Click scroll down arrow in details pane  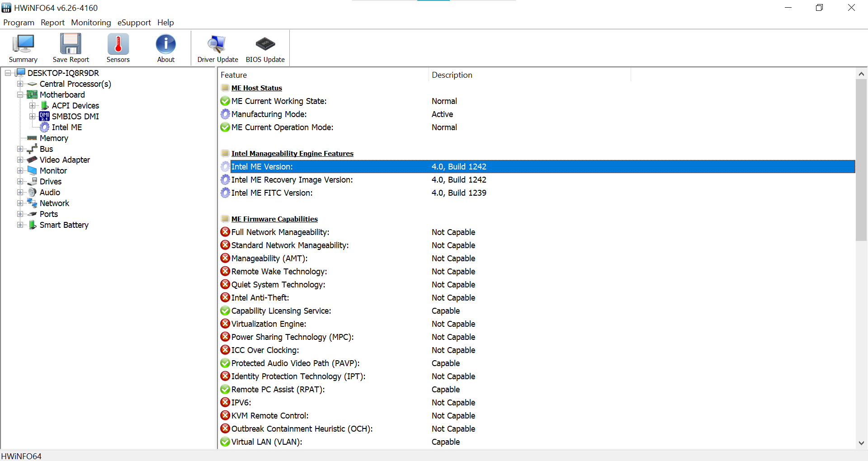tap(861, 443)
